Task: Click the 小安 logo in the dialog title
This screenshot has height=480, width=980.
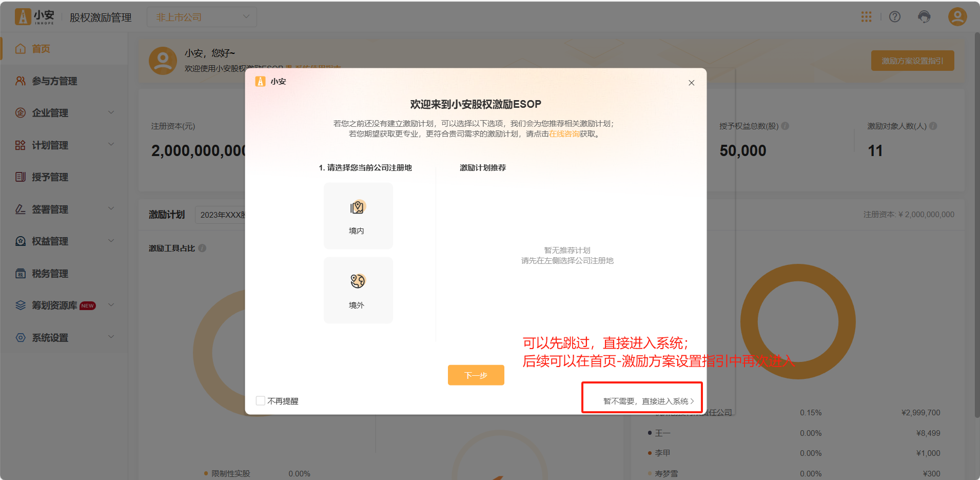Action: coord(261,82)
